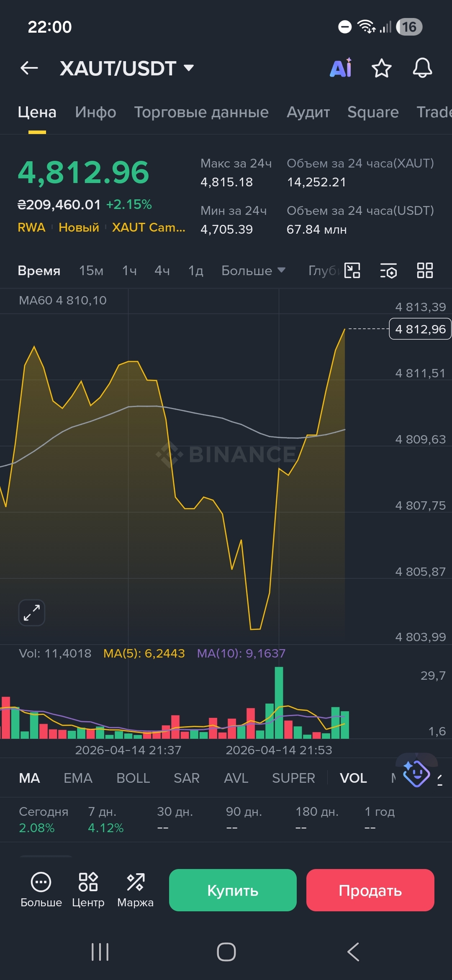Tap the Сегодня 2.08% performance value
This screenshot has width=452, height=980.
point(37,828)
